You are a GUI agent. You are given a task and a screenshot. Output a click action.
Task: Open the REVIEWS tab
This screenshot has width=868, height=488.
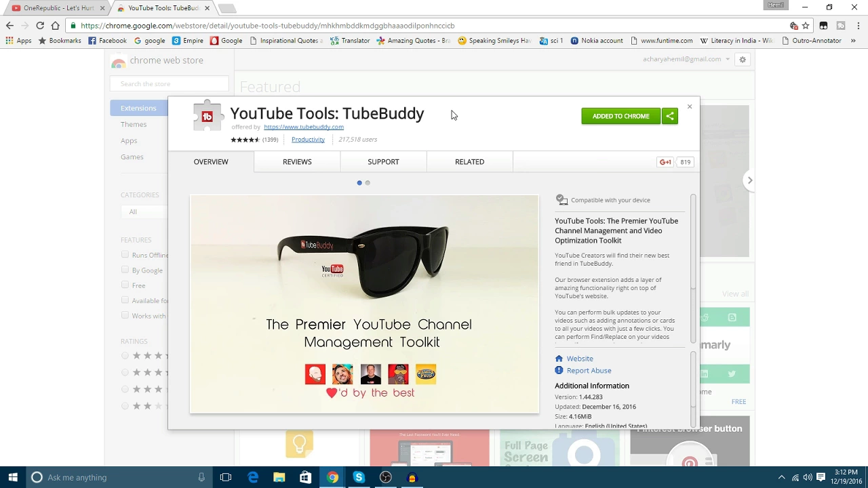(x=297, y=162)
